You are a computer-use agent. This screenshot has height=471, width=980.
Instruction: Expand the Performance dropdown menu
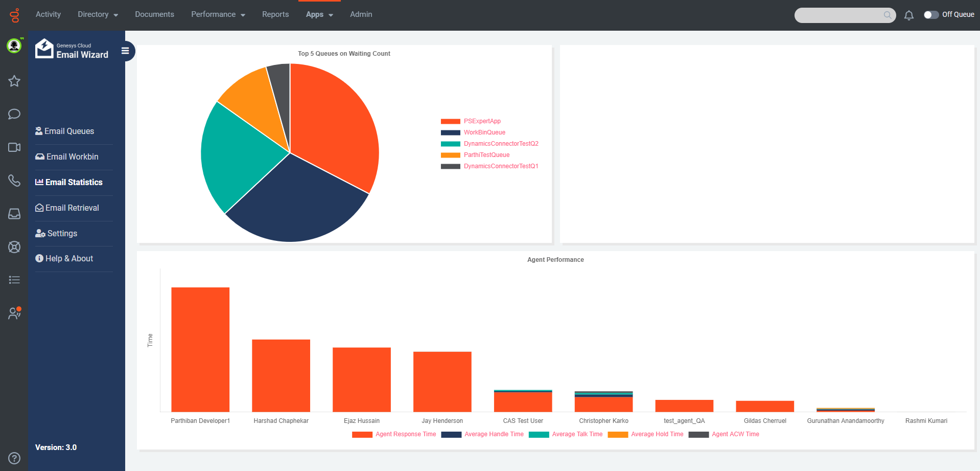pos(218,14)
